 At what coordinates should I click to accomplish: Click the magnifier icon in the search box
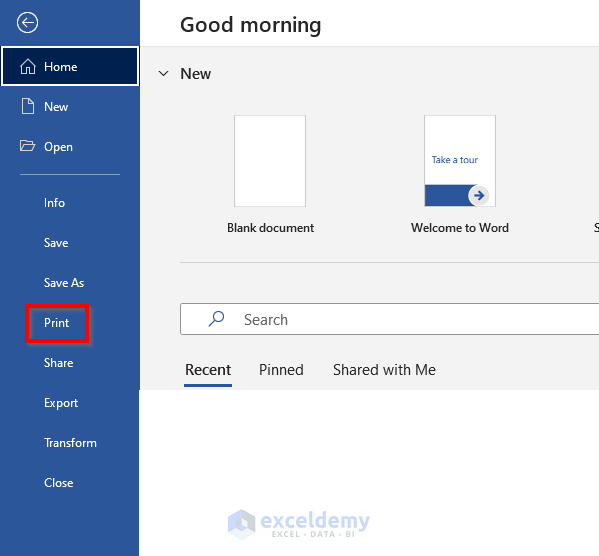pos(216,319)
